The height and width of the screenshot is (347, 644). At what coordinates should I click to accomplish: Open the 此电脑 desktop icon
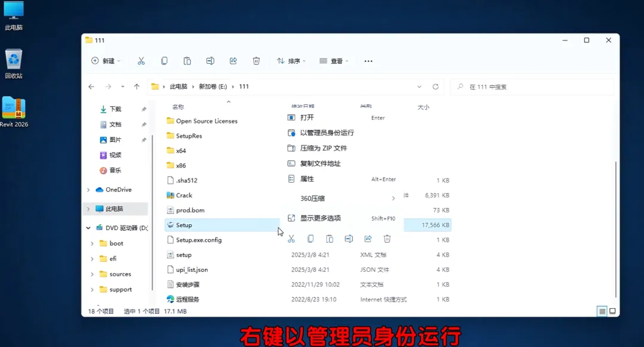(x=14, y=16)
